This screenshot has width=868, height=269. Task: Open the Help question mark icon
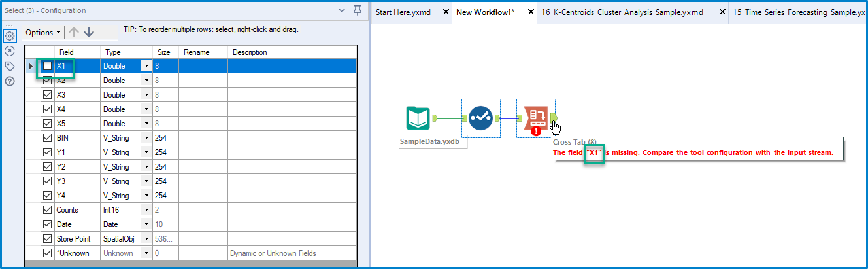click(x=10, y=81)
